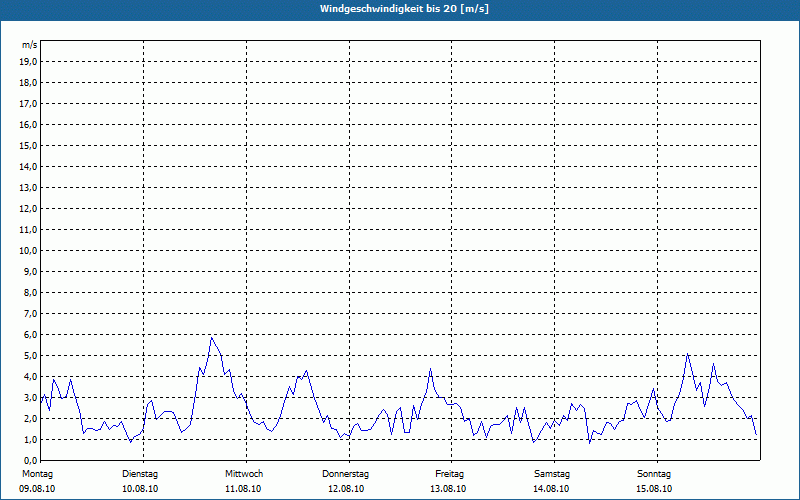The image size is (800, 500).
Task: Select the 12,0 y-axis label
Action: click(x=28, y=209)
